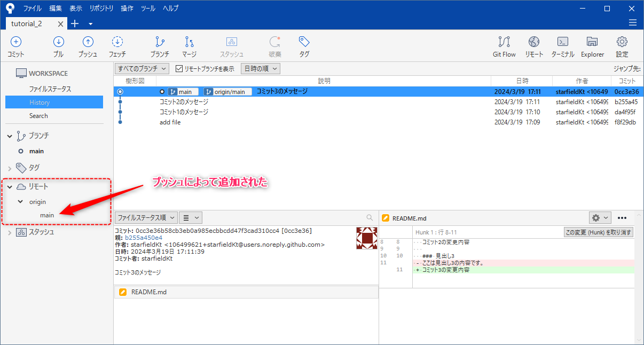This screenshot has width=644, height=345.
Task: Click the diff panel vertical scrollbar
Action: [x=640, y=277]
